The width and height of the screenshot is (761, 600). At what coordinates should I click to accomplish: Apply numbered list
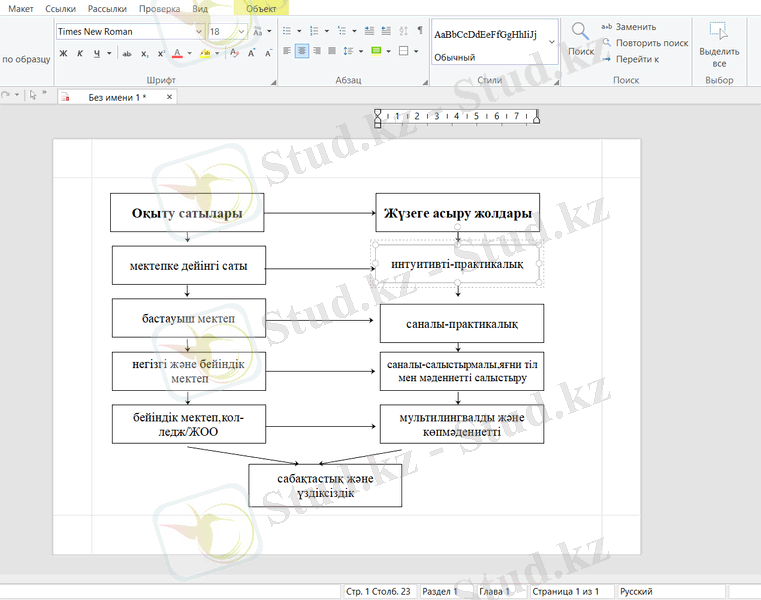coord(314,31)
